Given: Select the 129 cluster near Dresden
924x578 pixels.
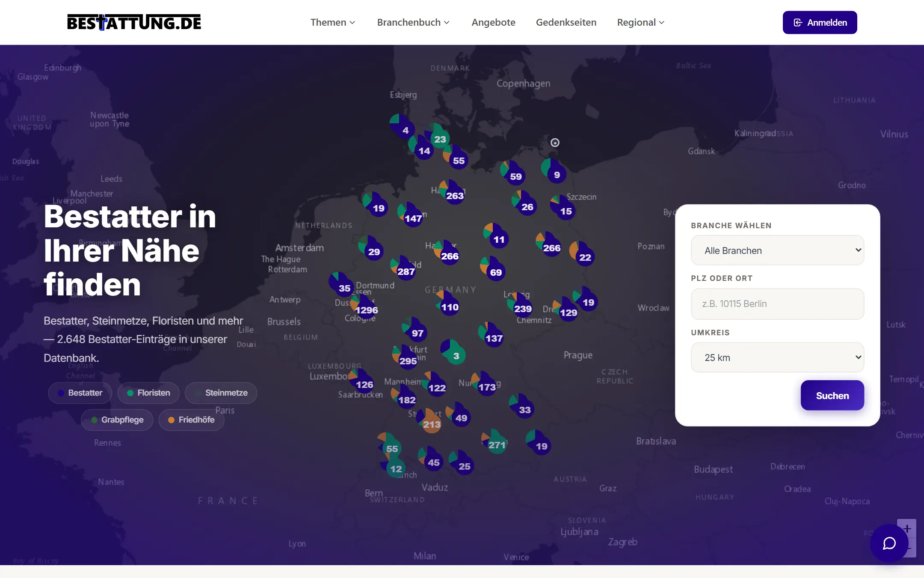Looking at the screenshot, I should pyautogui.click(x=566, y=309).
